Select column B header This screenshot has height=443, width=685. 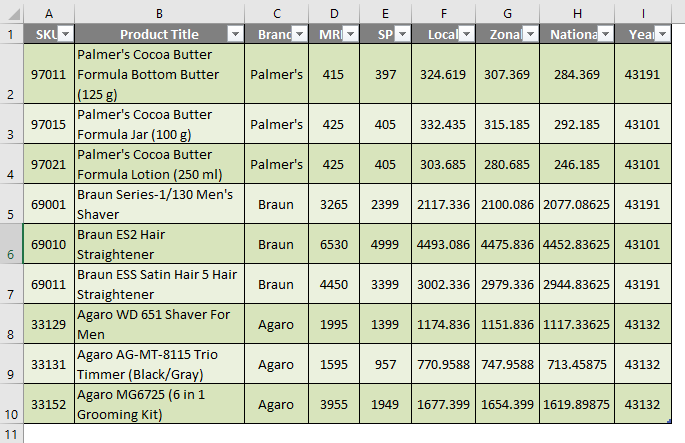click(x=159, y=11)
